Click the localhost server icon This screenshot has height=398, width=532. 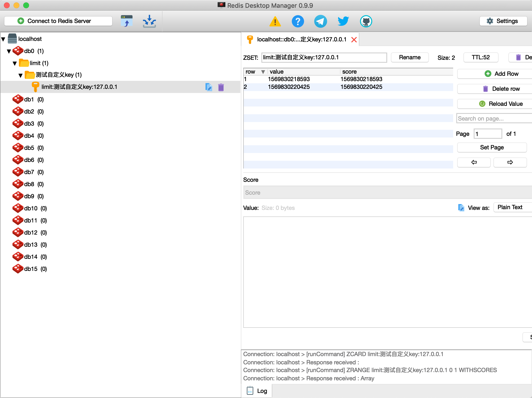coord(12,39)
